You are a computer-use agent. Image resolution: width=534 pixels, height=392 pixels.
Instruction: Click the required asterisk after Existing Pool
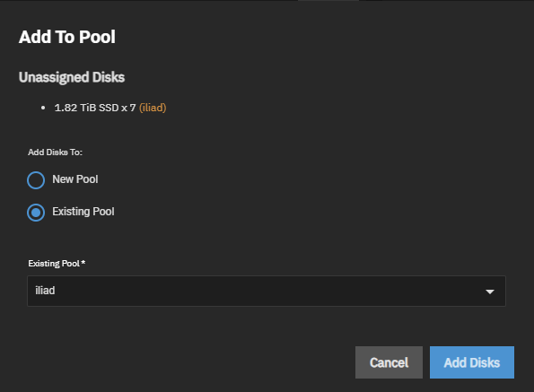tap(83, 262)
